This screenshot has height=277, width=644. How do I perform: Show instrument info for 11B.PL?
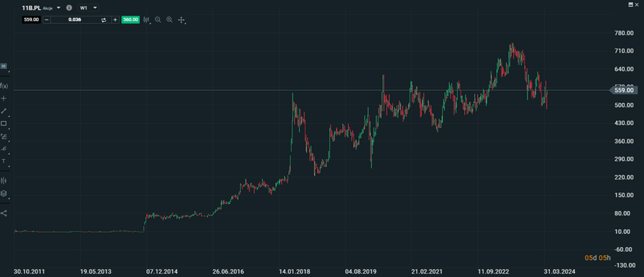[x=69, y=8]
